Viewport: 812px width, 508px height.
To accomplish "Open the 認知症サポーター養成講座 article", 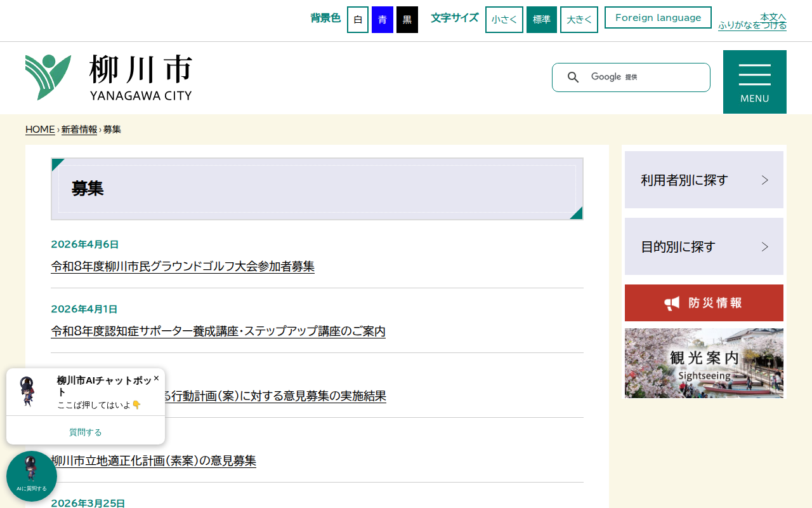I will (218, 331).
